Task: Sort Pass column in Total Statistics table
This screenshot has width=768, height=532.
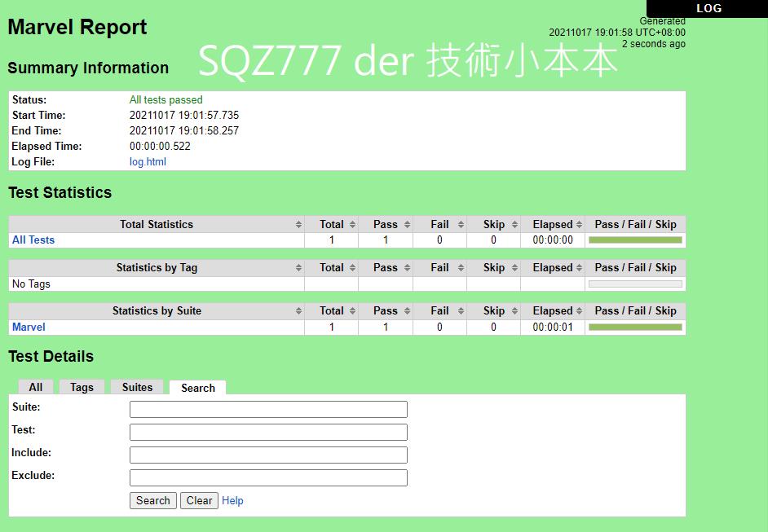Action: click(x=407, y=224)
